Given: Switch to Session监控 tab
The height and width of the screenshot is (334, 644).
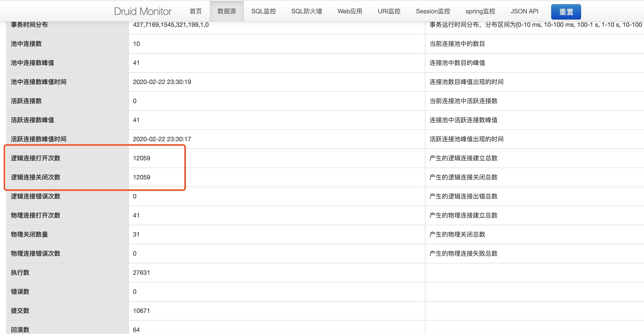Looking at the screenshot, I should point(433,11).
